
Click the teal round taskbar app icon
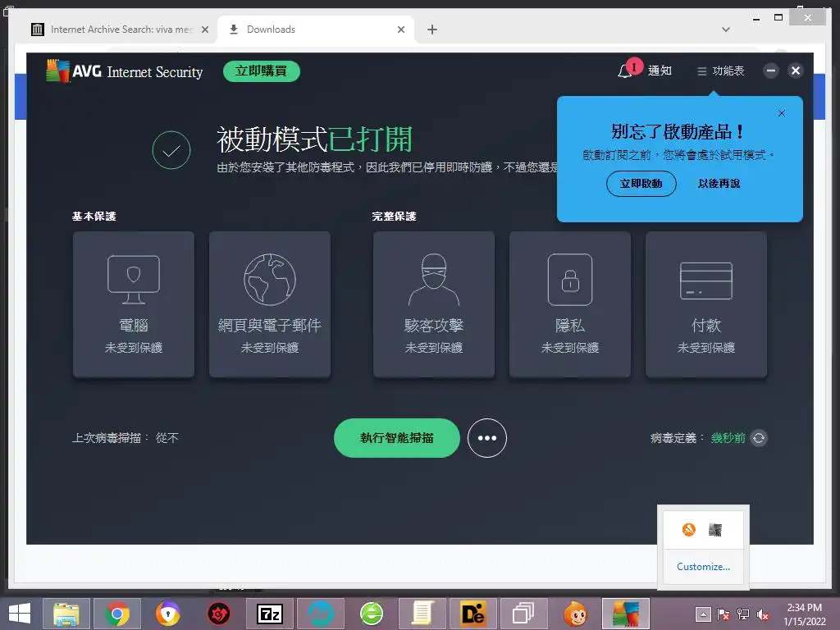[321, 614]
